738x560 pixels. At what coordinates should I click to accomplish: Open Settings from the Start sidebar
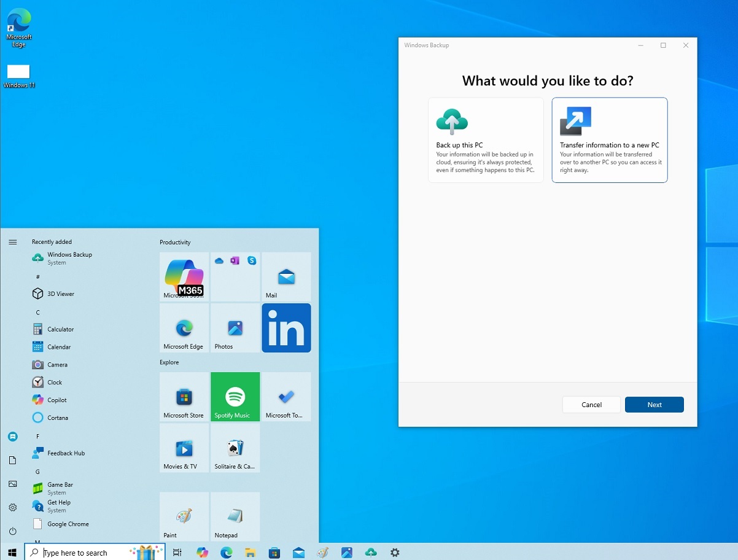pyautogui.click(x=13, y=507)
